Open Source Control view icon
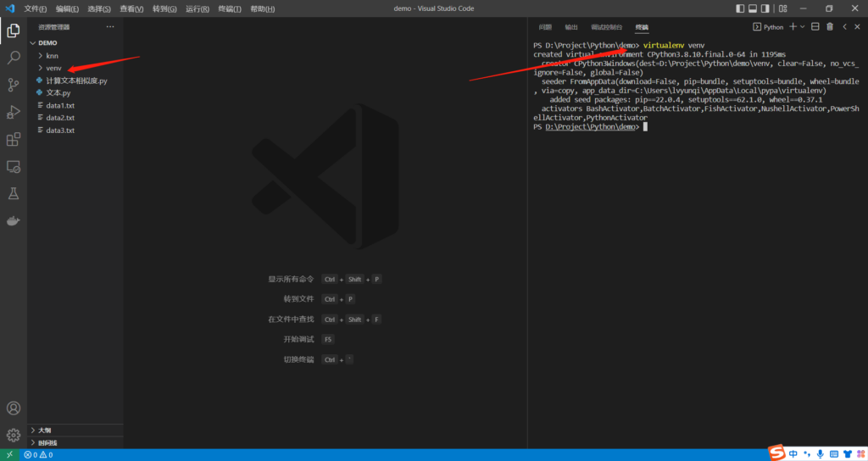Screen dimensions: 868x461 (x=14, y=85)
